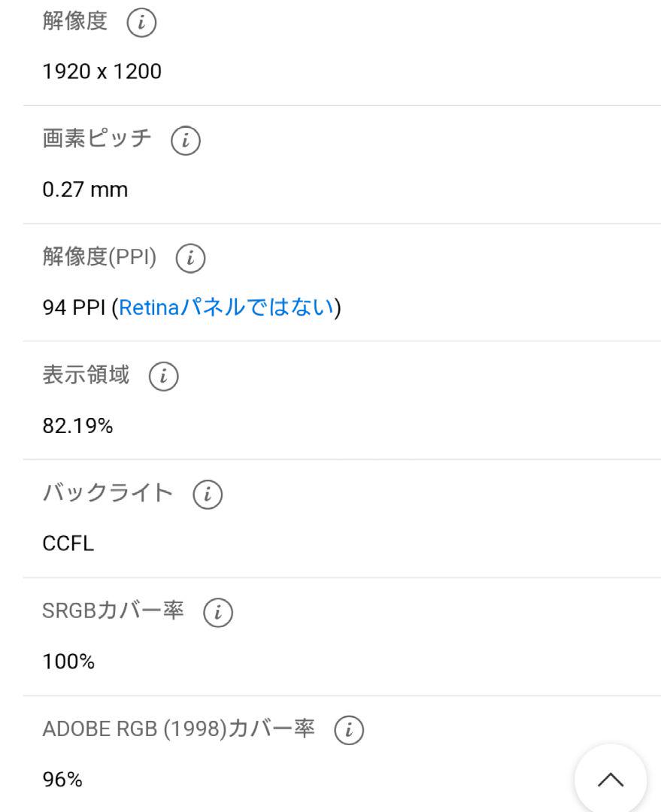Select the 94 PPI text
This screenshot has width=661, height=812.
tap(74, 308)
